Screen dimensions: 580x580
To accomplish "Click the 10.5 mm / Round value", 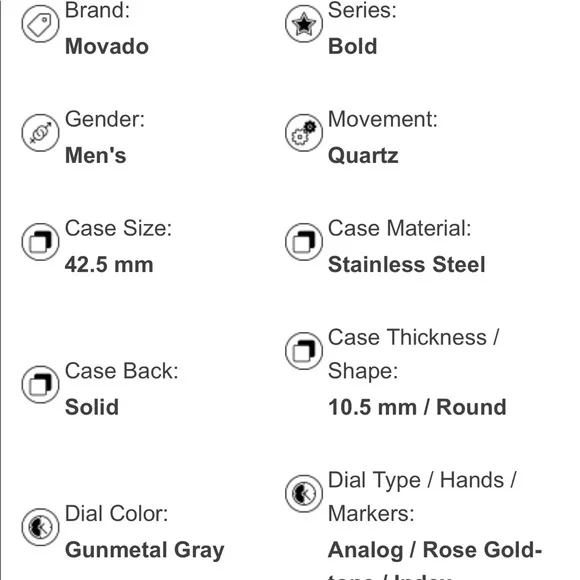I will [417, 407].
